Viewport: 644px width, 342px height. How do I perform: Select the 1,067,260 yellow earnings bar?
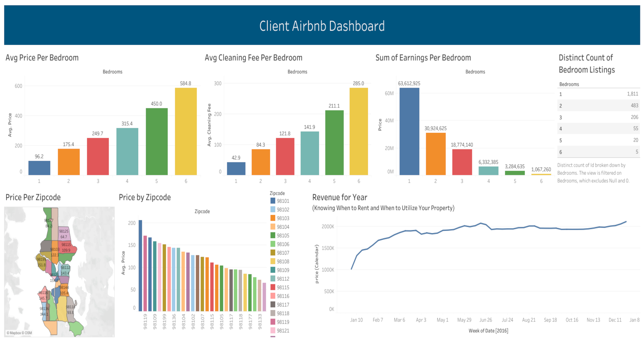[x=541, y=174]
